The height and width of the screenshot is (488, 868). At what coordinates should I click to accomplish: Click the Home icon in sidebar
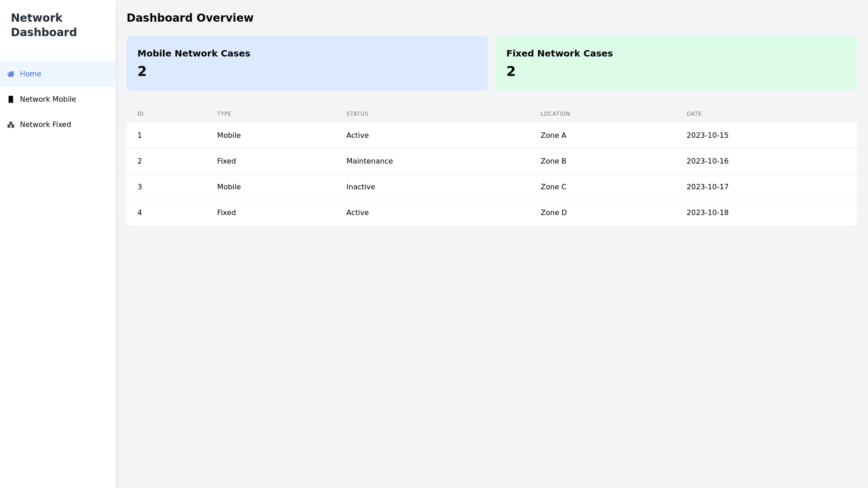(x=11, y=74)
